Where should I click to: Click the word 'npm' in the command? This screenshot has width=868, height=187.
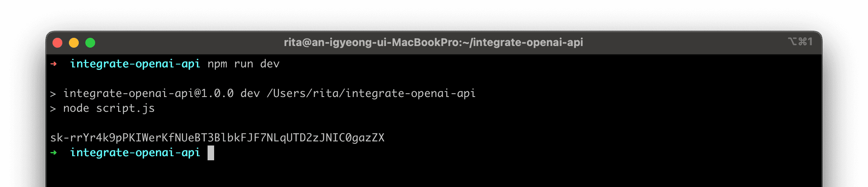point(217,64)
